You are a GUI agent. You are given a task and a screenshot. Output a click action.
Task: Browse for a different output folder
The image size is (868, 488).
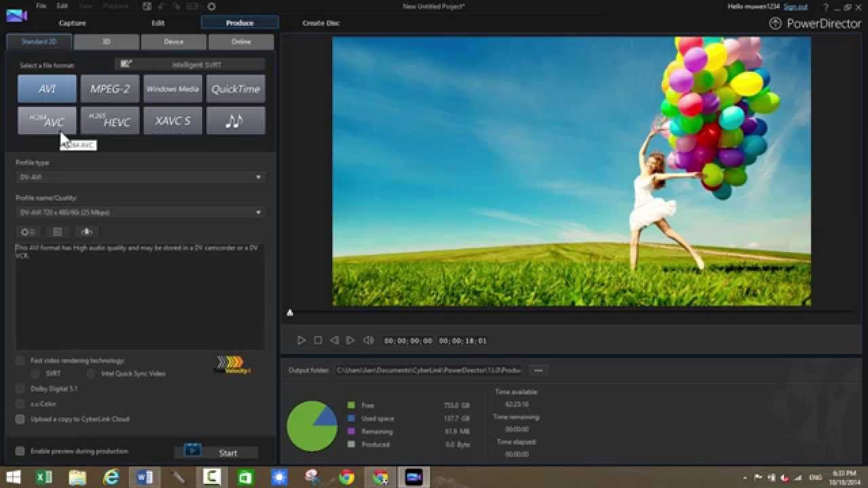coord(538,370)
